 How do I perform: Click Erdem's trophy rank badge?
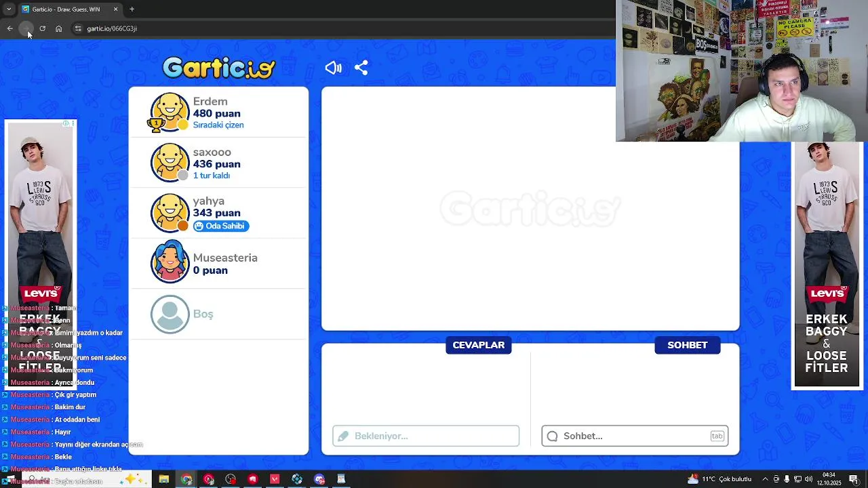[x=156, y=124]
